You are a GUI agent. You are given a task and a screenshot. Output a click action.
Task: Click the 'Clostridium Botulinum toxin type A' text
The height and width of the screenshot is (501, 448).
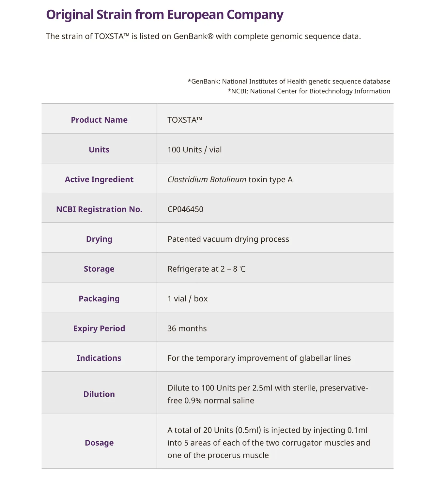pyautogui.click(x=230, y=179)
